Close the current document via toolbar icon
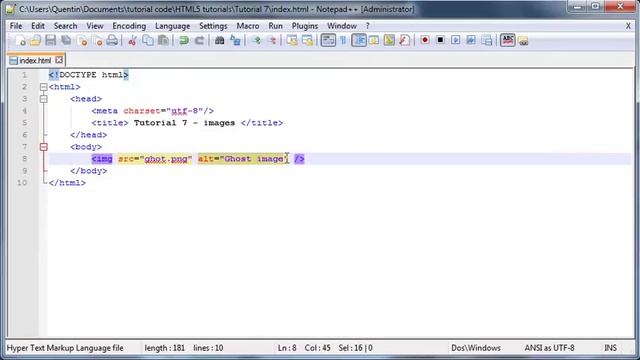The width and height of the screenshot is (640, 360). (82, 40)
